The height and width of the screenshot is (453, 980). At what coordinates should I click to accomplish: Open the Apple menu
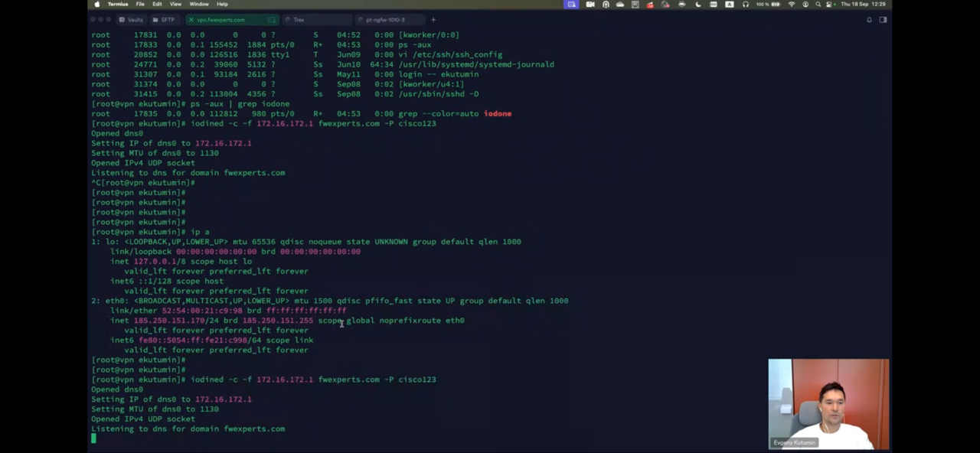coord(96,5)
